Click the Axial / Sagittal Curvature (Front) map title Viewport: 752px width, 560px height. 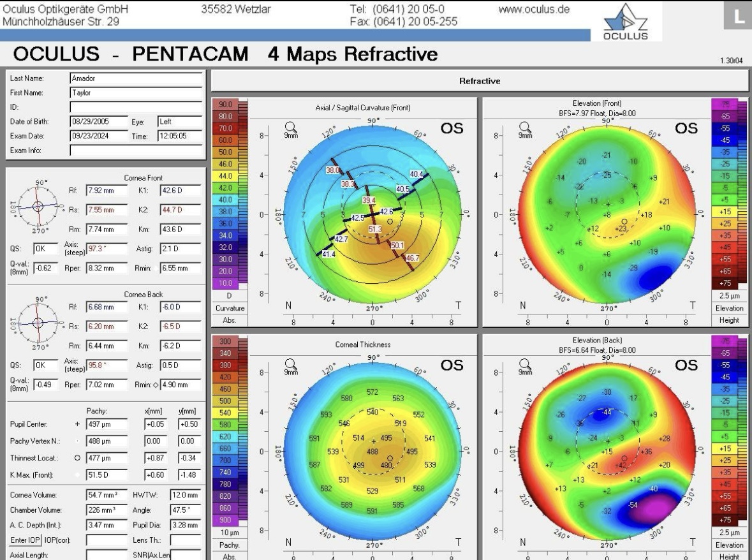tap(362, 108)
